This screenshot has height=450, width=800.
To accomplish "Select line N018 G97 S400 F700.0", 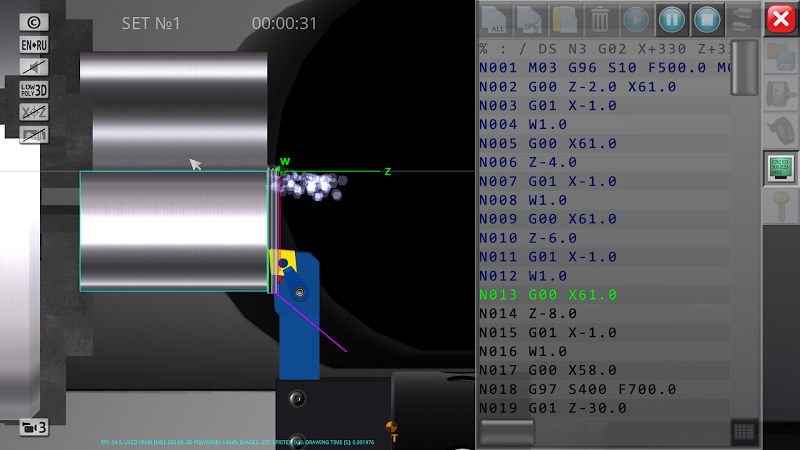I will (x=605, y=389).
